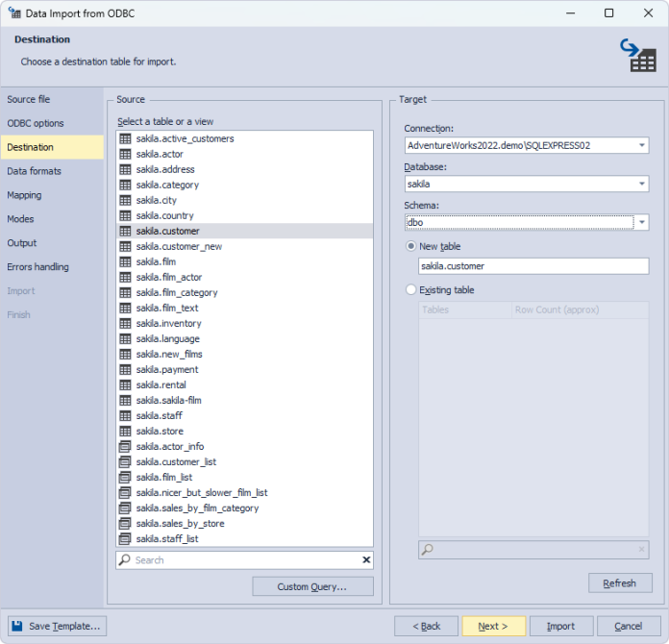Clear the source search with the X icon
Viewport: 669px width, 644px height.
pos(365,559)
